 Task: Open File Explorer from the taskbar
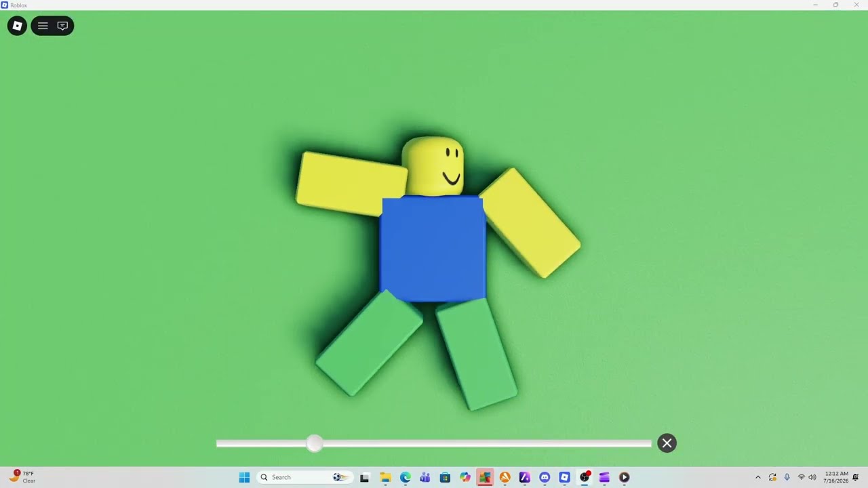385,477
